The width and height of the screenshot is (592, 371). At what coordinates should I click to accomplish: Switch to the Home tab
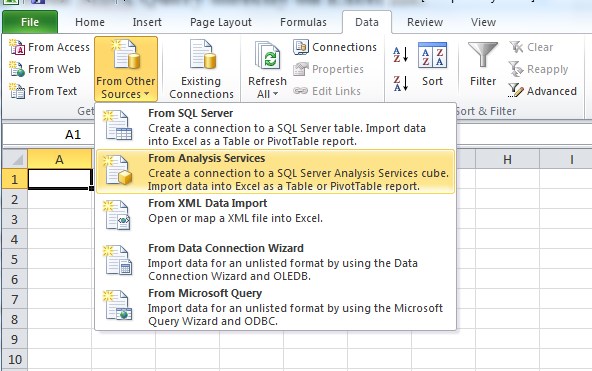click(x=90, y=22)
